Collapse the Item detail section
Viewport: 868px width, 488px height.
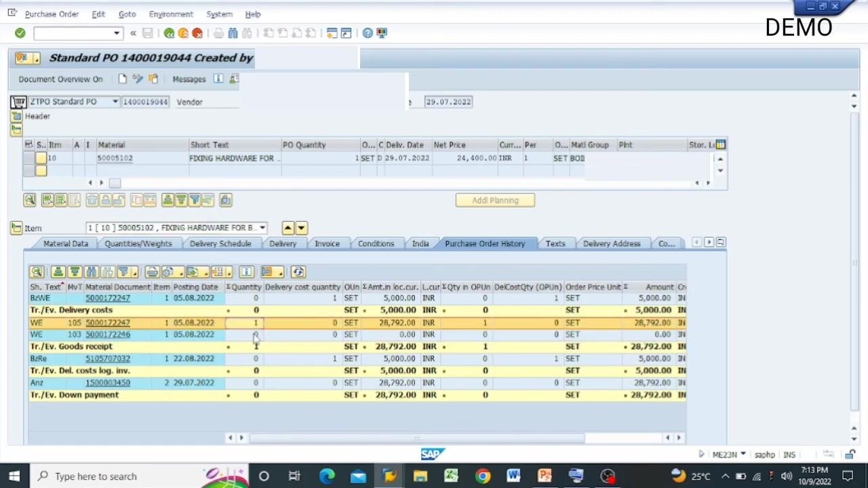coord(16,228)
